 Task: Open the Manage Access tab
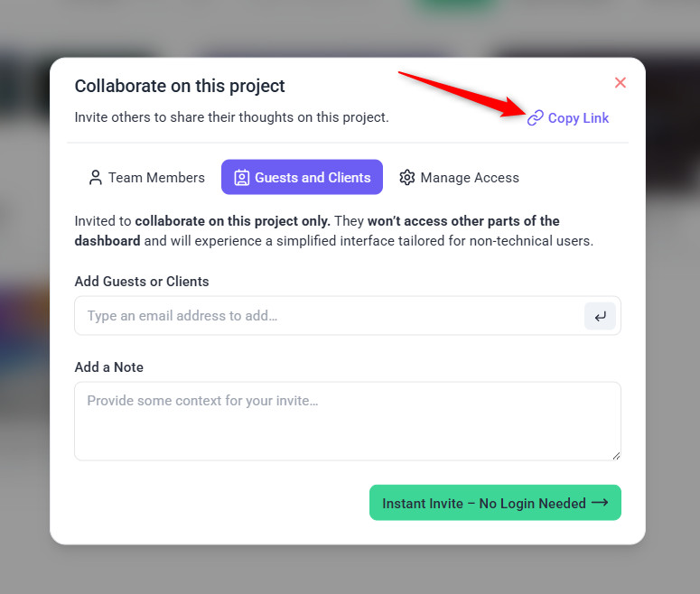[x=459, y=178]
